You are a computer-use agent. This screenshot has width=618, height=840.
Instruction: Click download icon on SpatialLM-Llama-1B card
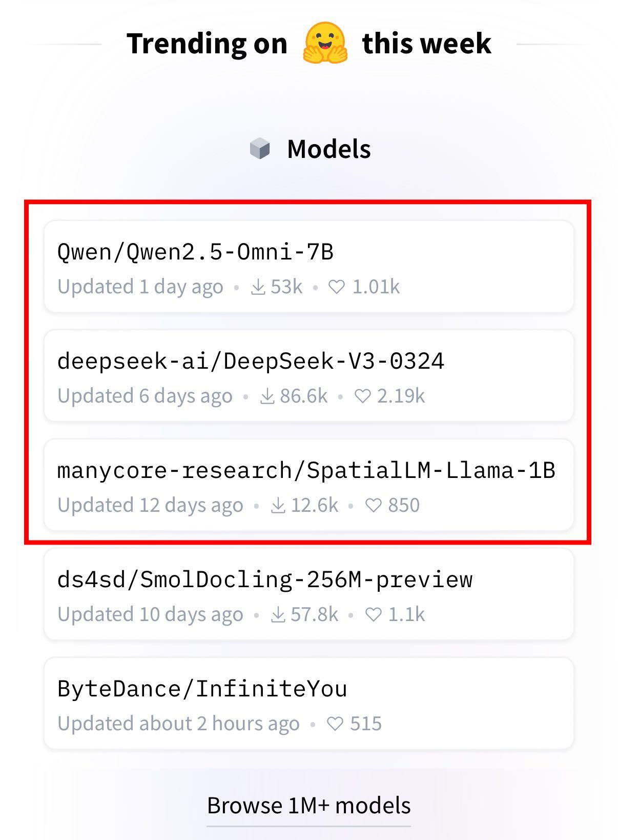(x=278, y=506)
